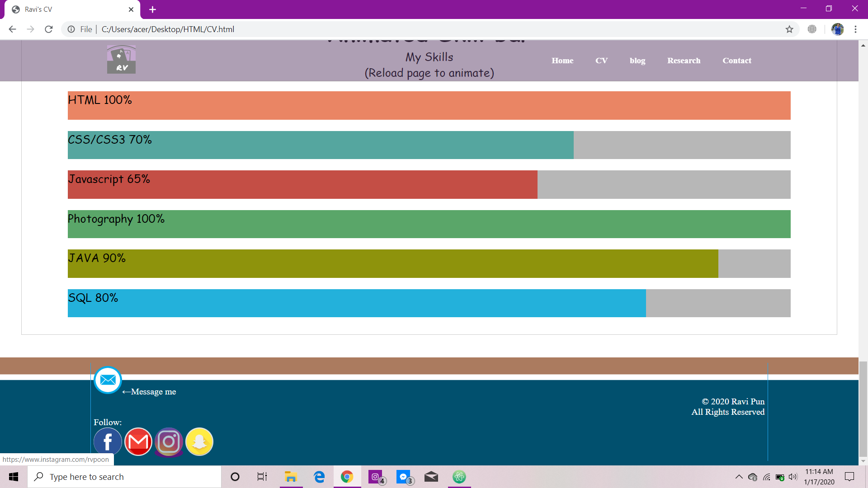View site information icon beside File

click(71, 29)
